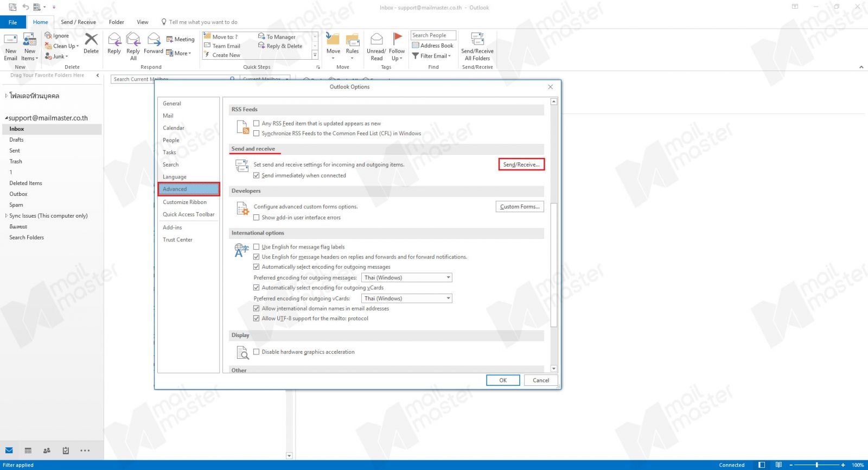Click the Reply icon in ribbon

[x=114, y=39]
